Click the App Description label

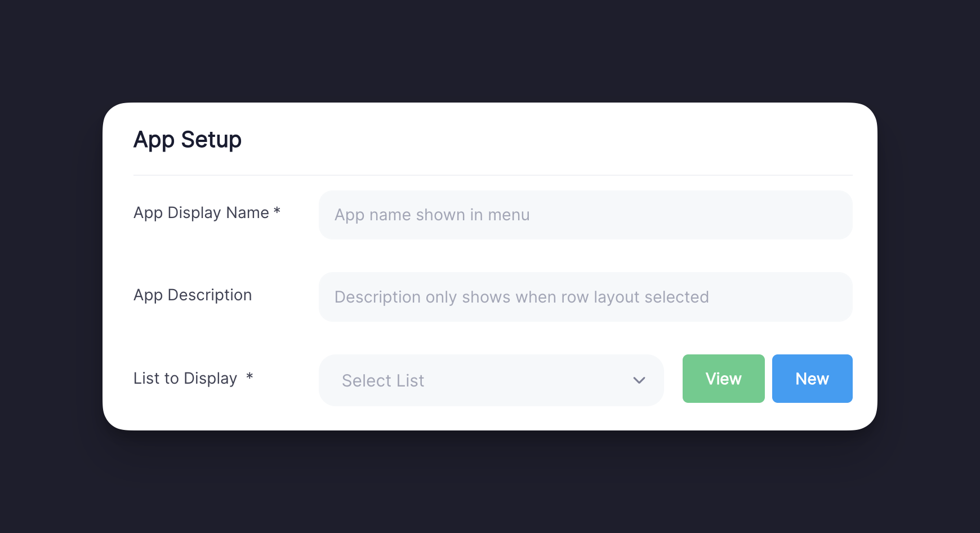point(192,295)
